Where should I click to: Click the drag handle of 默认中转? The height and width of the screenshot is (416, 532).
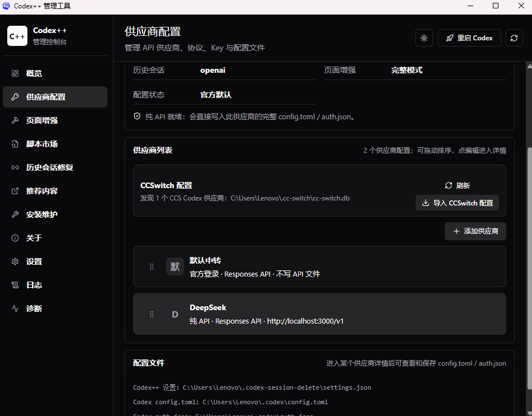pyautogui.click(x=152, y=267)
